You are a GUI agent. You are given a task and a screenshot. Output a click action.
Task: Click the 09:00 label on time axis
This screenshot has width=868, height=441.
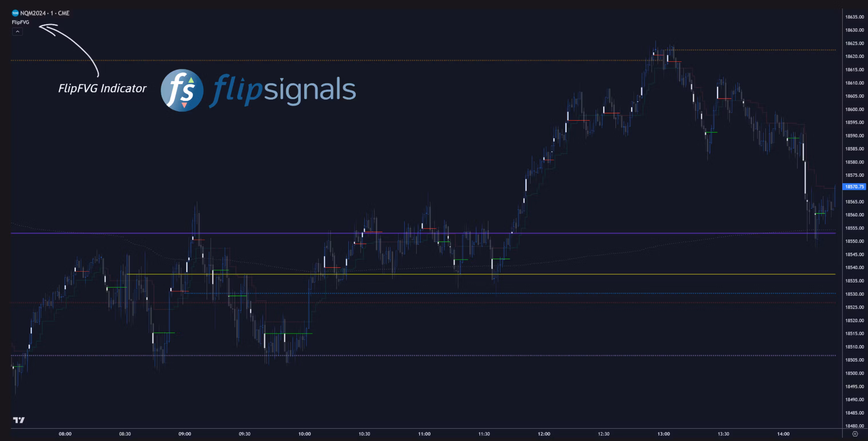(185, 434)
